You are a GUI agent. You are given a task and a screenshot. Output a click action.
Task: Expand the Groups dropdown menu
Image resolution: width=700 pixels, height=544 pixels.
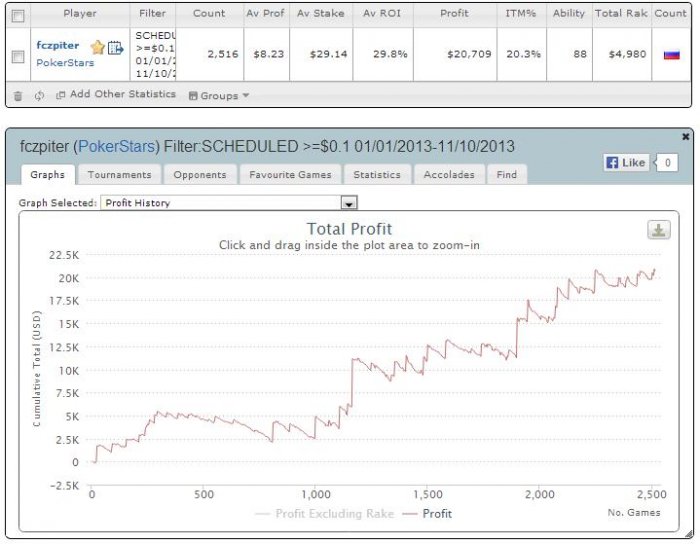point(219,96)
